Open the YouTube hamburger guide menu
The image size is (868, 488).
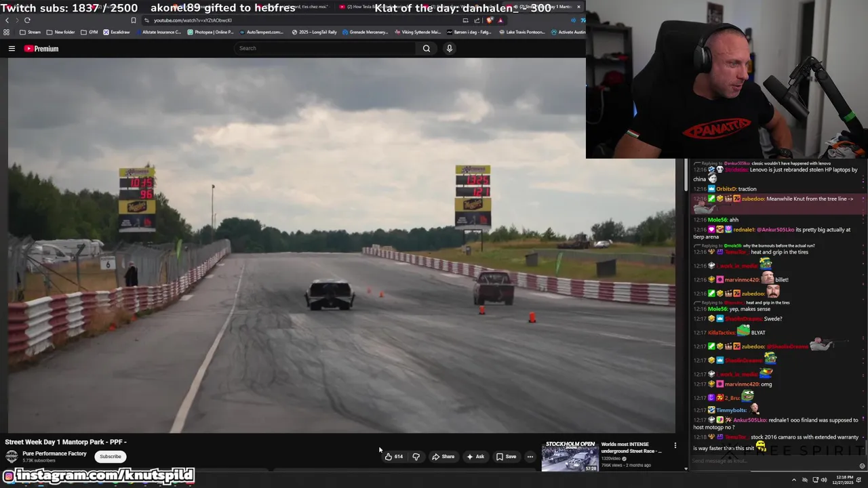click(12, 48)
